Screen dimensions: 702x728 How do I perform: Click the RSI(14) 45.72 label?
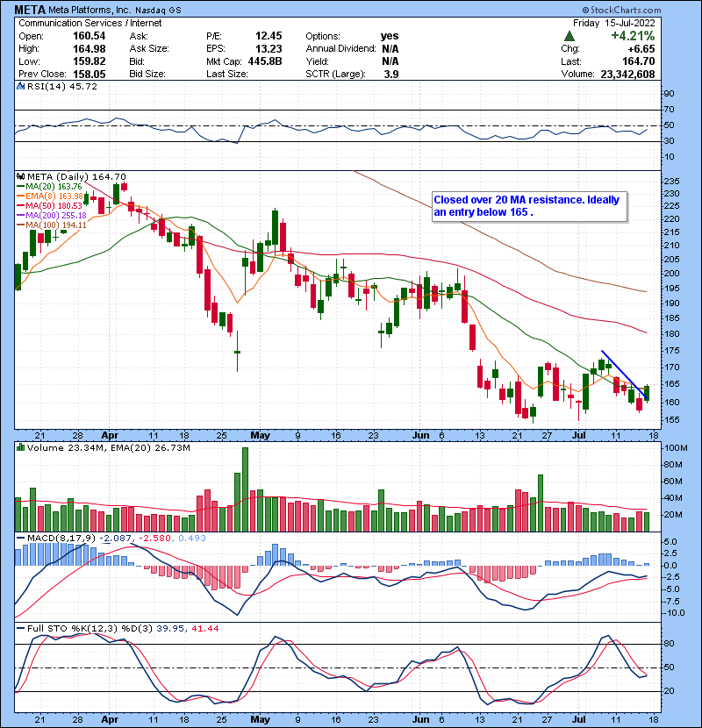(x=61, y=86)
